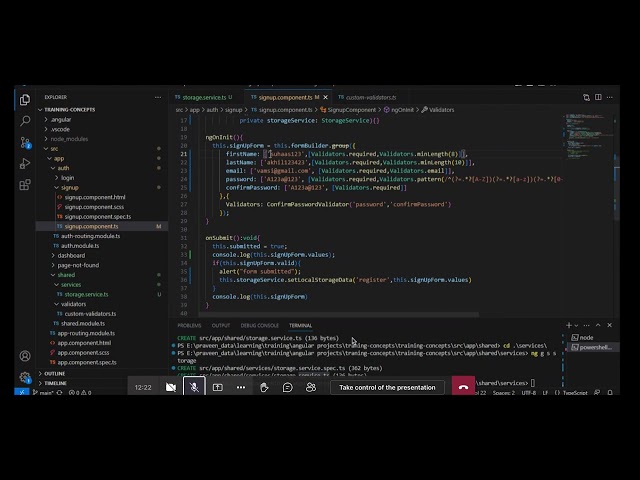Switch to OUTPUT panel tab

tap(221, 325)
